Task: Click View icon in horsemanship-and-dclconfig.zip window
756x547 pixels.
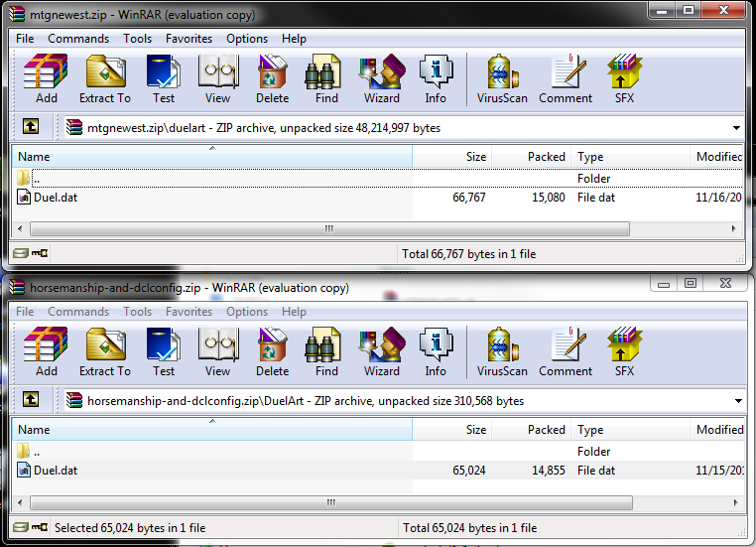Action: pos(217,352)
